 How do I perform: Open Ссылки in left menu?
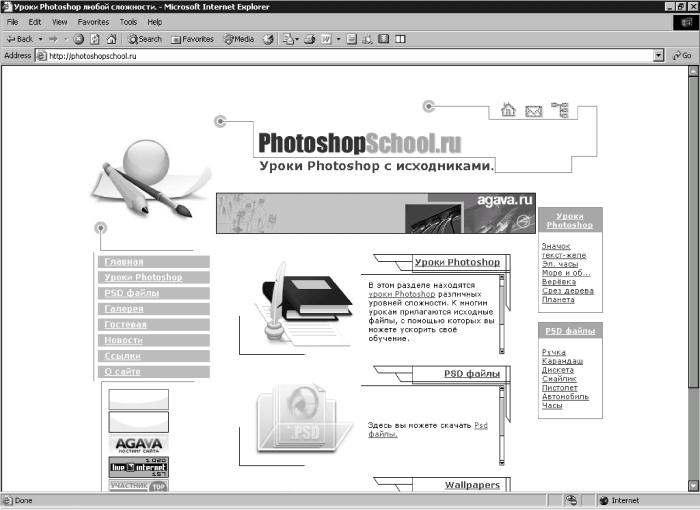(154, 356)
